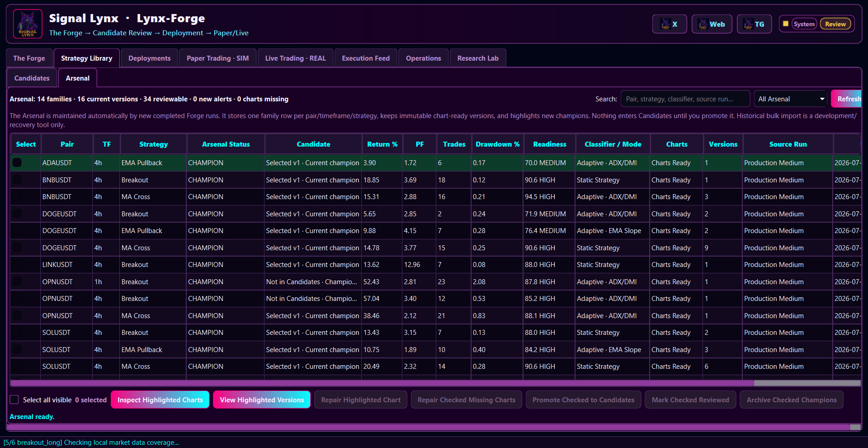868x448 pixels.
Task: Sort by the Pair column header
Action: pos(67,144)
